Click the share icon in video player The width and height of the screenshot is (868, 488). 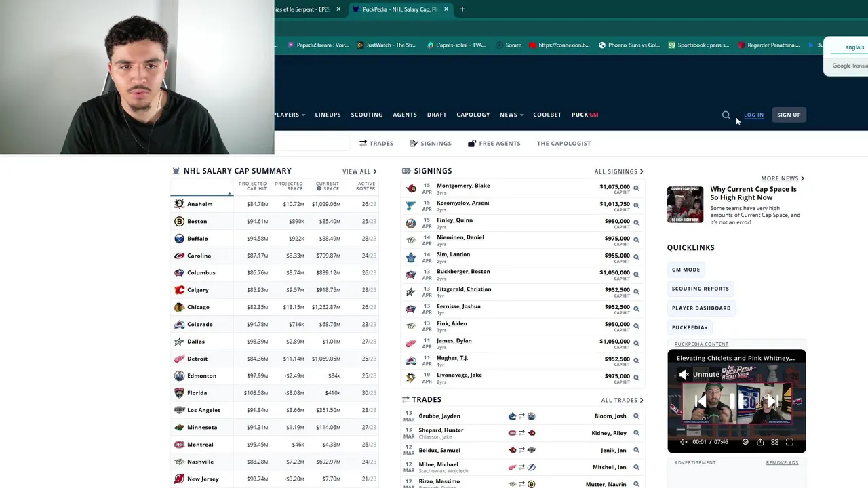(760, 442)
